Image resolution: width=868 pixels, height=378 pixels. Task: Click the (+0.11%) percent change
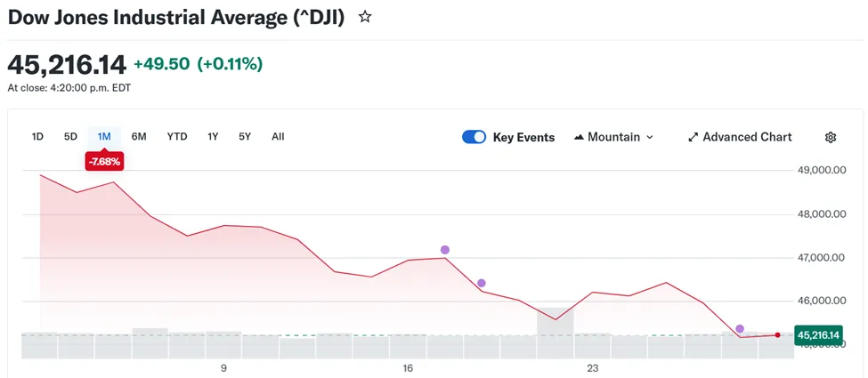coord(230,65)
